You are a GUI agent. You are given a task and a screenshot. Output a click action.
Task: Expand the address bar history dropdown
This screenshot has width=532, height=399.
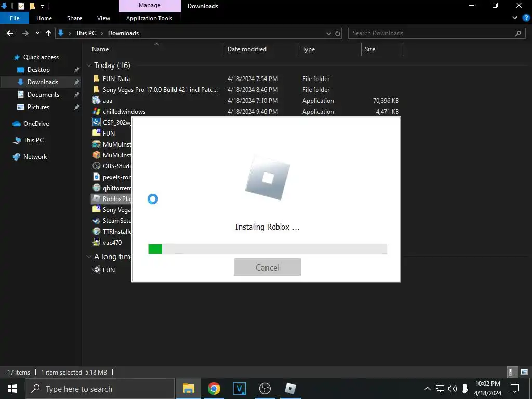[328, 33]
